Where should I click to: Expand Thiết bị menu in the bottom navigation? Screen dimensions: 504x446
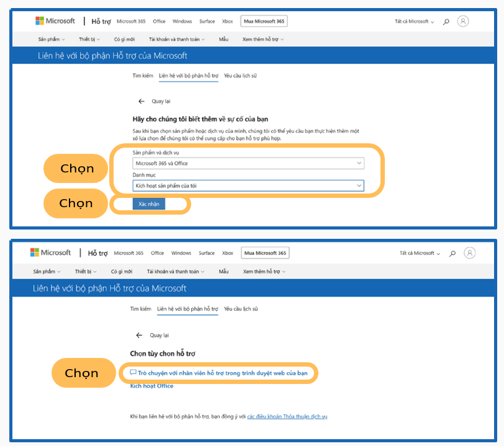pos(86,272)
